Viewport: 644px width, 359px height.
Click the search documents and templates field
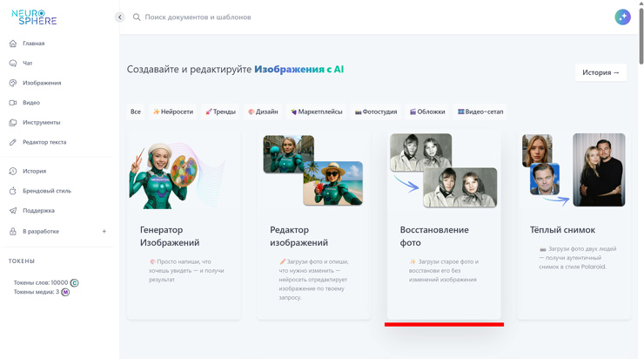point(261,17)
